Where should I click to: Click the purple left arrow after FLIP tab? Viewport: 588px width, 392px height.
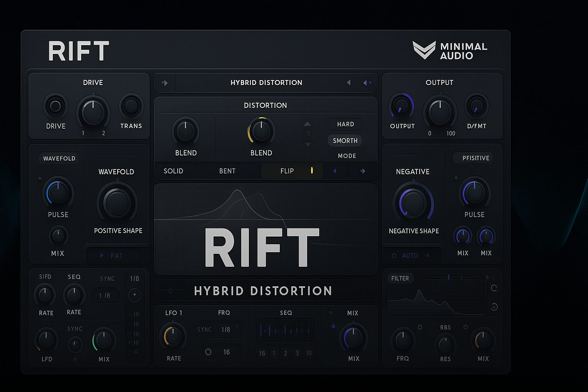click(335, 171)
